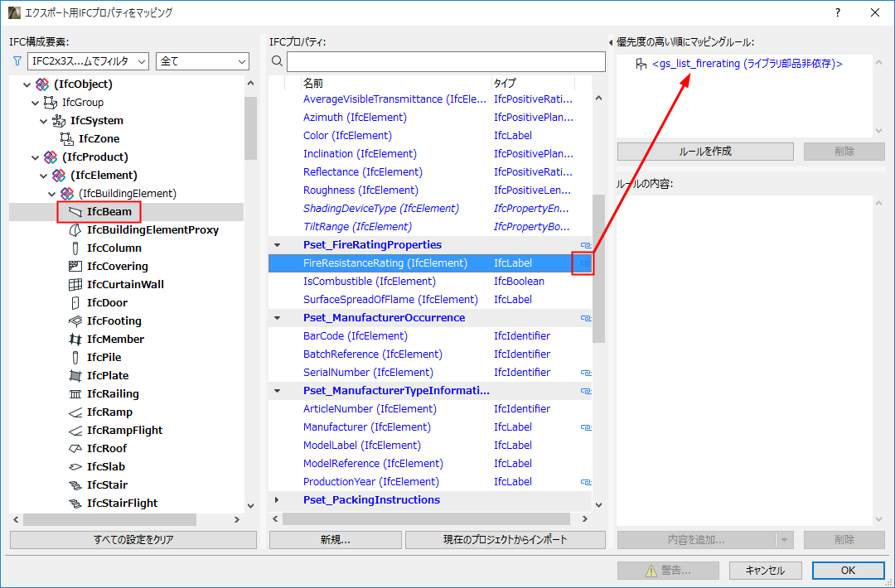Click the 名前 column header
Image resolution: width=895 pixels, height=588 pixels.
tap(396, 84)
